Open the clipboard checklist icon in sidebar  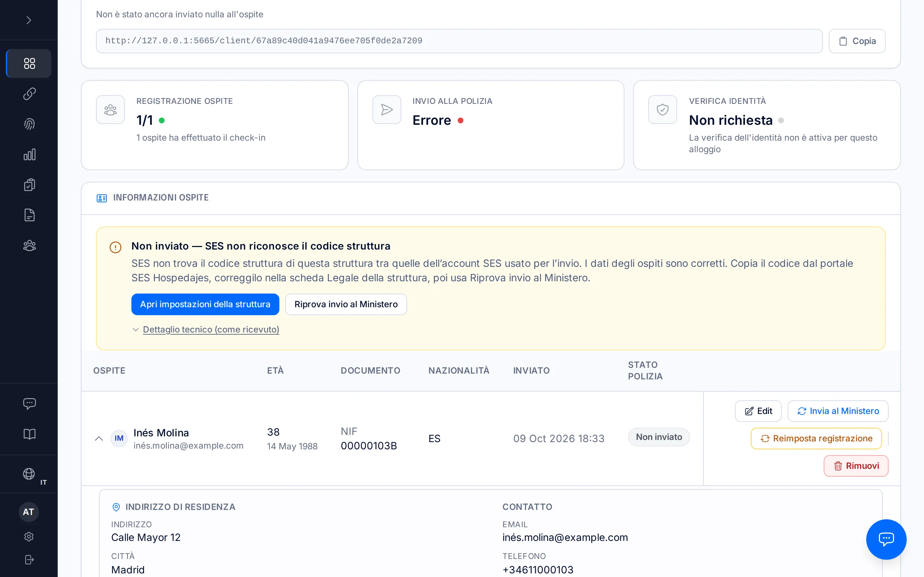[x=29, y=185]
